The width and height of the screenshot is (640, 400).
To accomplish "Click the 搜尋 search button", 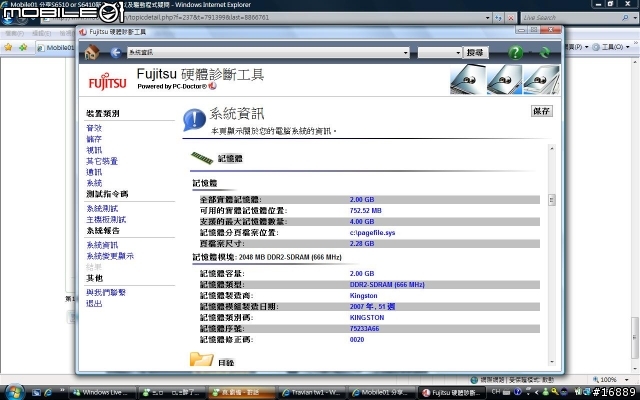I will 475,53.
